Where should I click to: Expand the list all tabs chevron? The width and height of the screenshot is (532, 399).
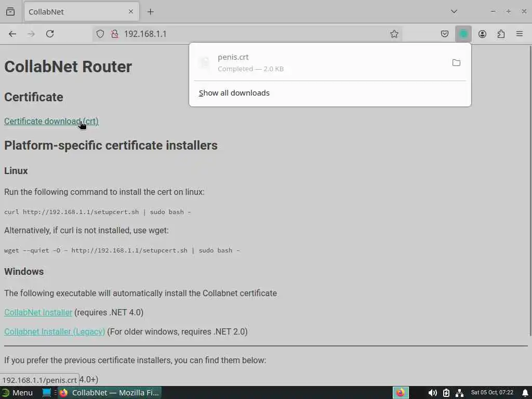(454, 11)
